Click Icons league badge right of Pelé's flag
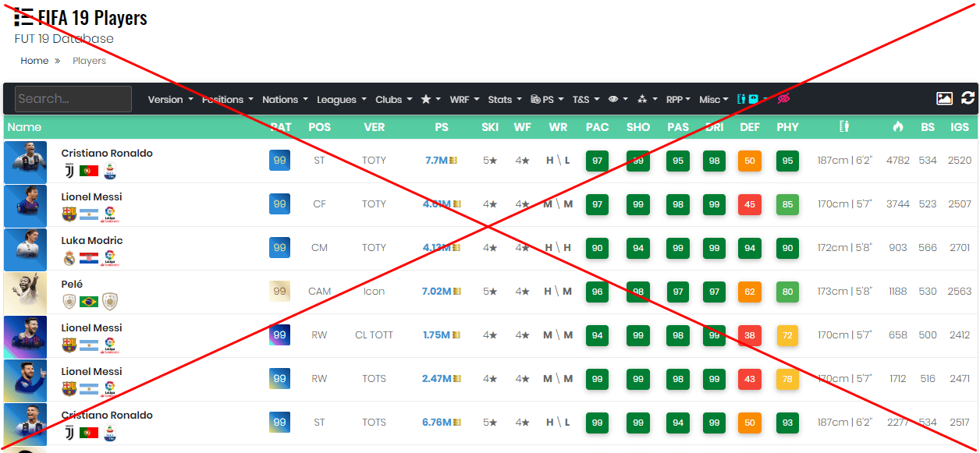Image resolution: width=980 pixels, height=453 pixels. point(110,302)
